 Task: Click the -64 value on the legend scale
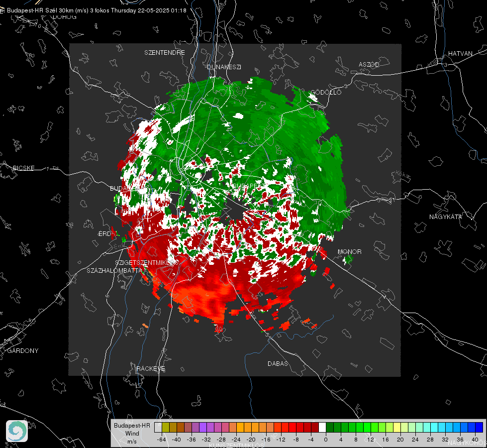click(162, 440)
